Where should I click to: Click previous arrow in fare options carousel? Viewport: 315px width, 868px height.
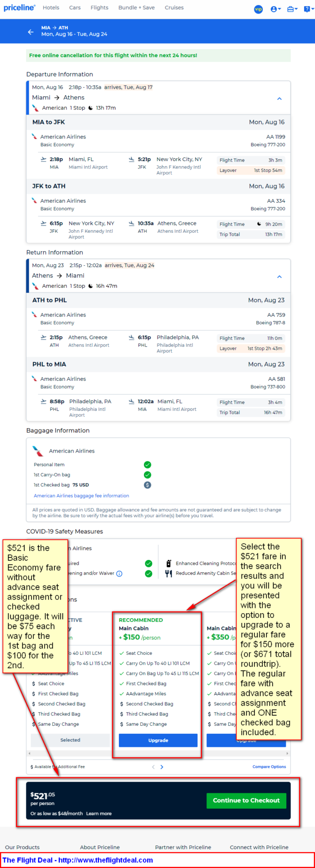coord(153,767)
